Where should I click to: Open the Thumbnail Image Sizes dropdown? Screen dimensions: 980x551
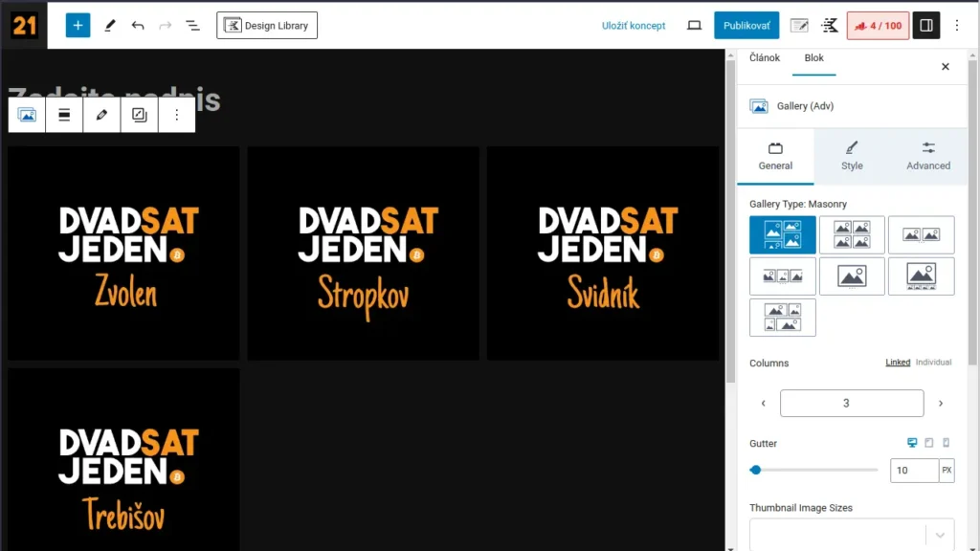coord(852,534)
